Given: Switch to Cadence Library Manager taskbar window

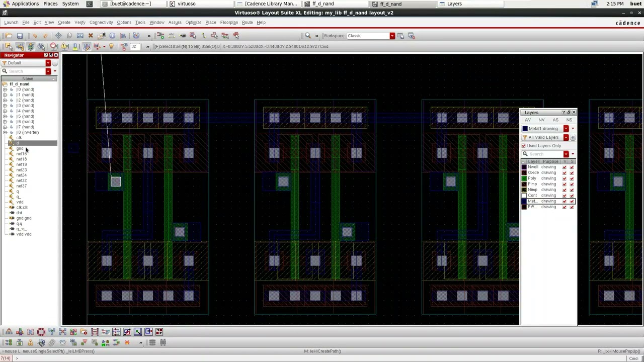Looking at the screenshot, I should click(268, 4).
